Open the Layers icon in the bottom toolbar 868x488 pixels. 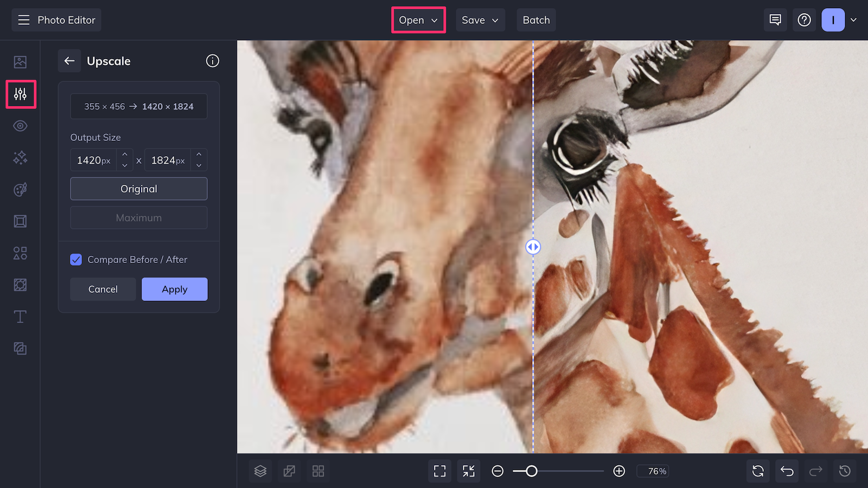(260, 471)
